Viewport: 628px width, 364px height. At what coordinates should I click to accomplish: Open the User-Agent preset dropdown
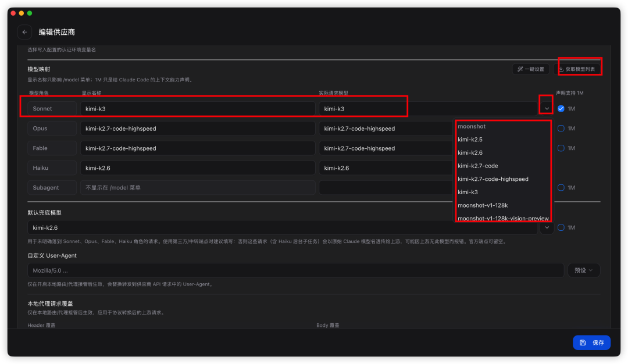click(x=584, y=270)
